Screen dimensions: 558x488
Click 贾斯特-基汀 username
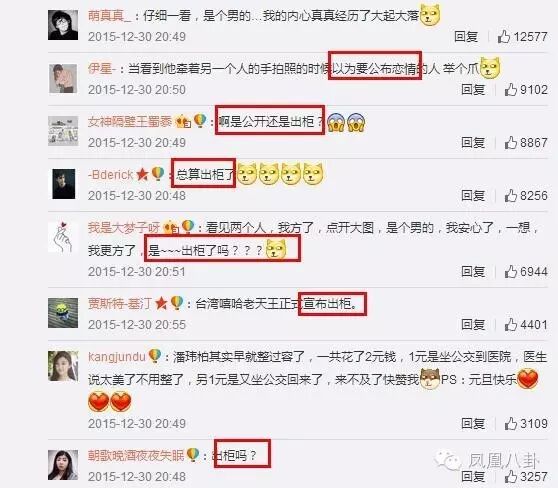point(120,304)
